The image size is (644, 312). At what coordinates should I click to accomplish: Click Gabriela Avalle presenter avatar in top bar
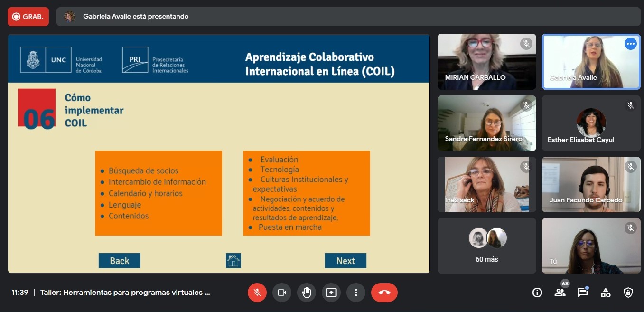point(70,17)
